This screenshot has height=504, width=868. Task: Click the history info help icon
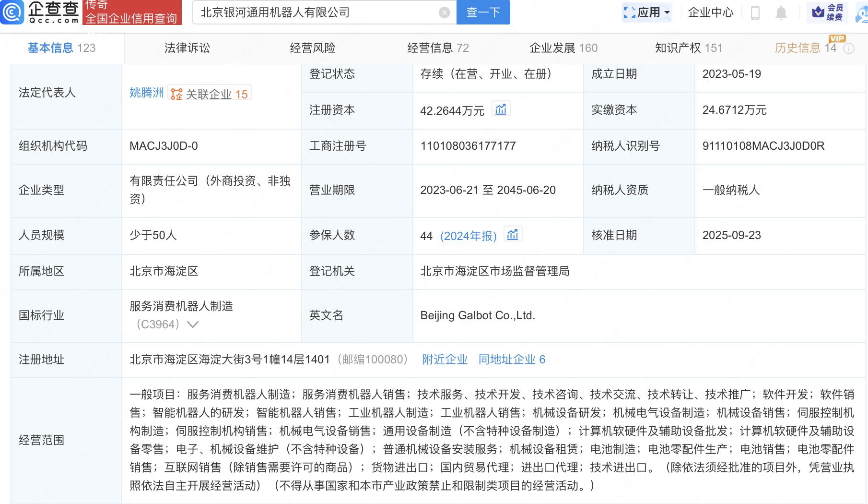point(849,48)
